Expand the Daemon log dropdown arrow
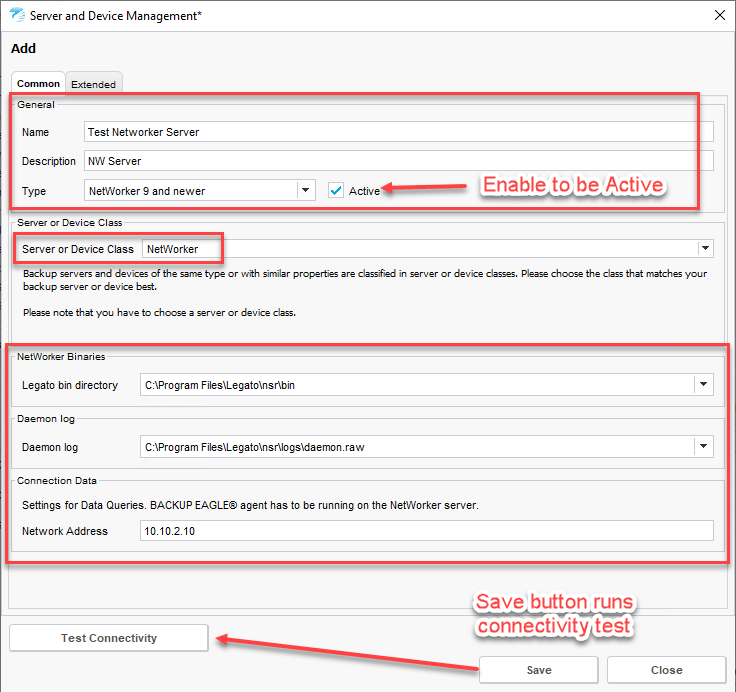Viewport: 736px width, 692px height. coord(704,447)
